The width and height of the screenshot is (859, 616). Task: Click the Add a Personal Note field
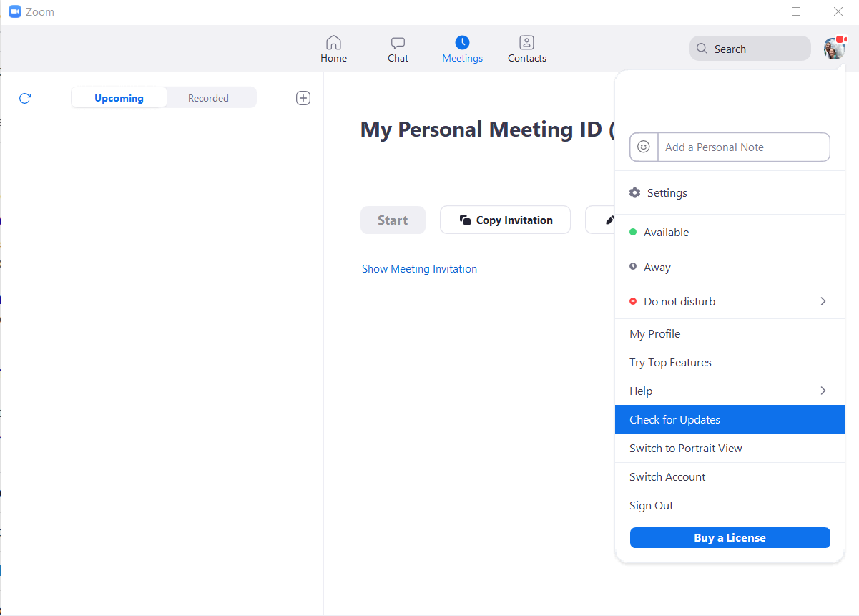coord(742,147)
